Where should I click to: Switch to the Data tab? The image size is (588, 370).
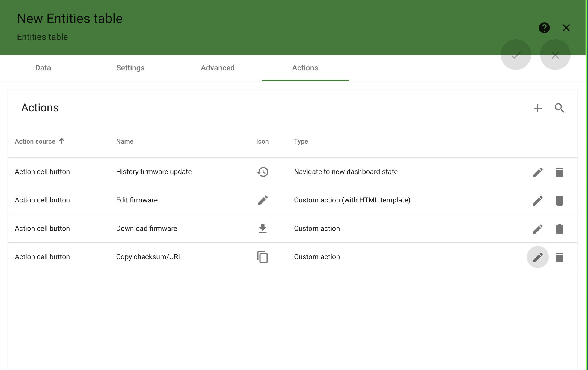point(43,68)
